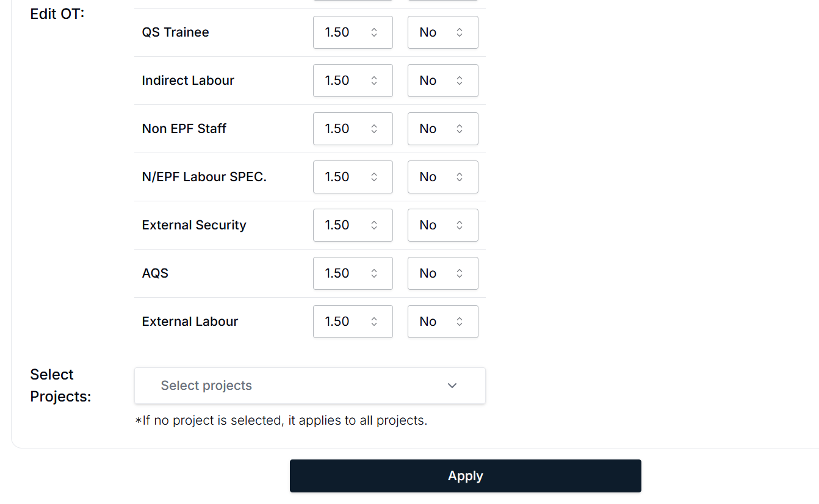The image size is (819, 504).
Task: Open External Security Yes/No selector
Action: click(442, 225)
